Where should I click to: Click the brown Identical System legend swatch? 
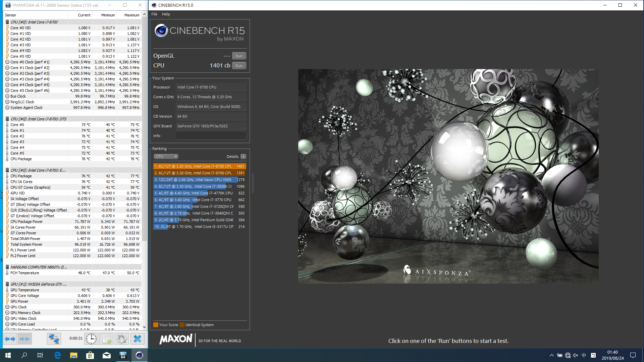(x=182, y=325)
